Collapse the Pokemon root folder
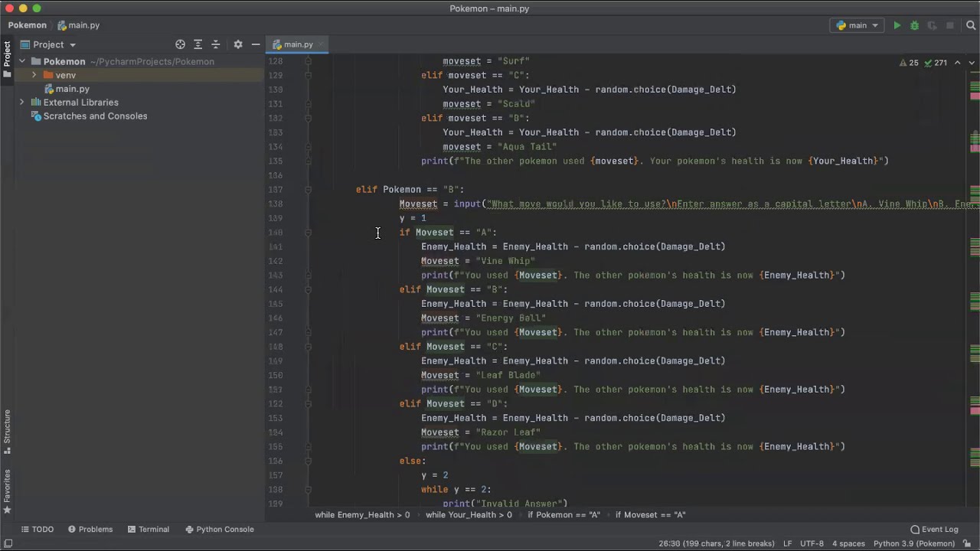Viewport: 980px width, 551px height. [22, 61]
